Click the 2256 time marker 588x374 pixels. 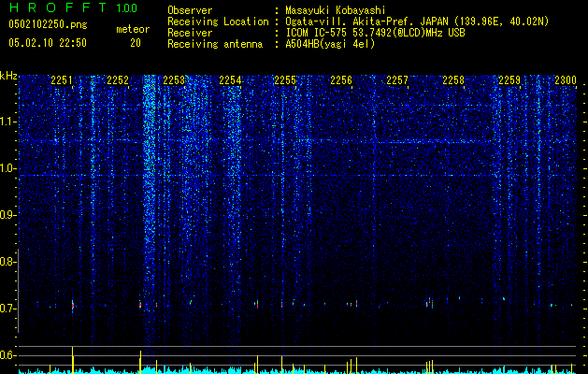(341, 80)
